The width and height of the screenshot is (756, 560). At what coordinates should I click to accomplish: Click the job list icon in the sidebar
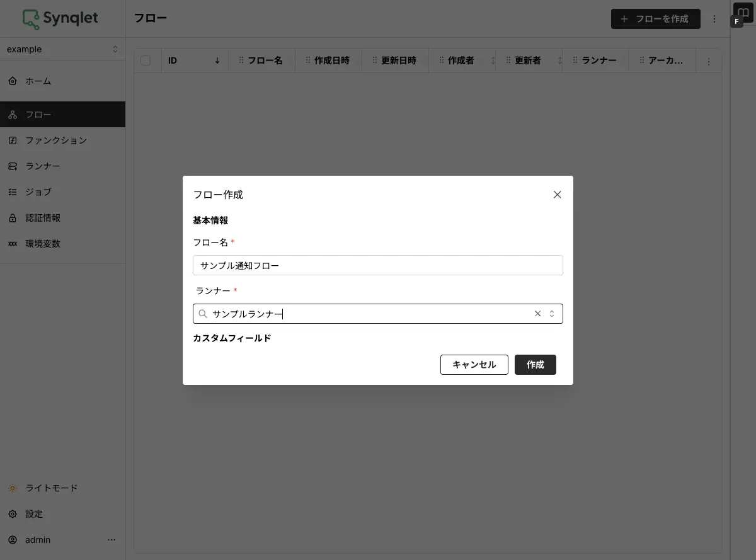pyautogui.click(x=13, y=192)
